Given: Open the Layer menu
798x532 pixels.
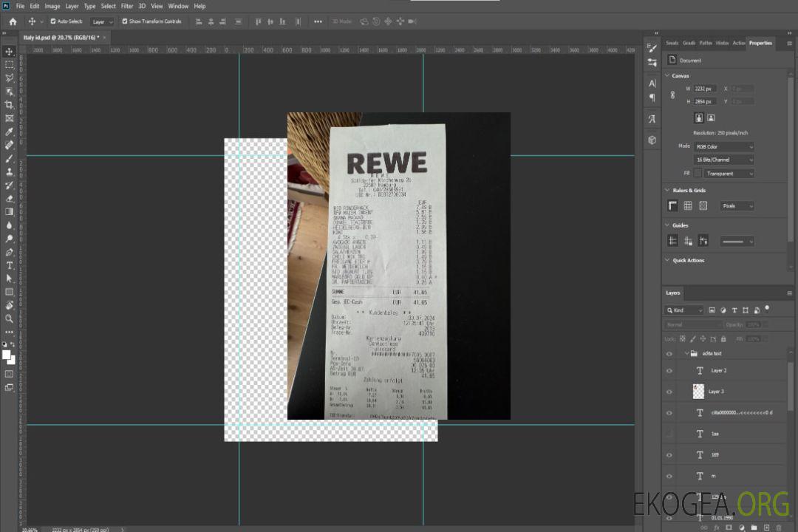Looking at the screenshot, I should 72,6.
